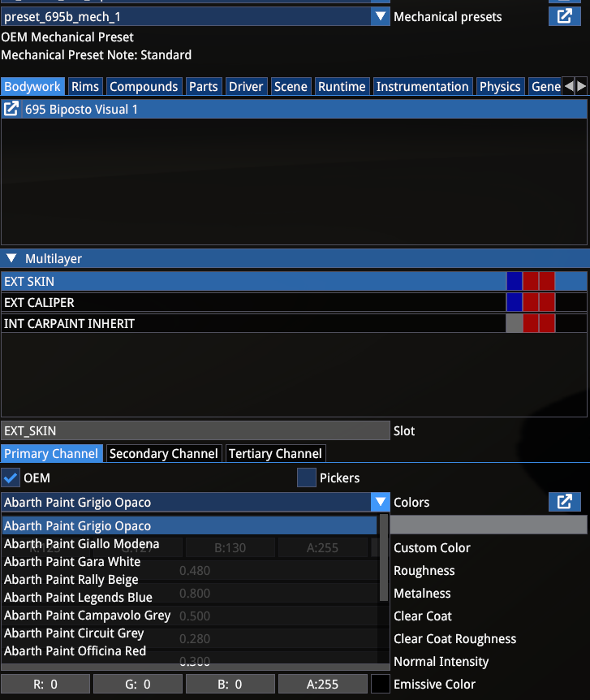Click first red swatch on EXT SKIN row
The width and height of the screenshot is (590, 700).
coord(531,281)
